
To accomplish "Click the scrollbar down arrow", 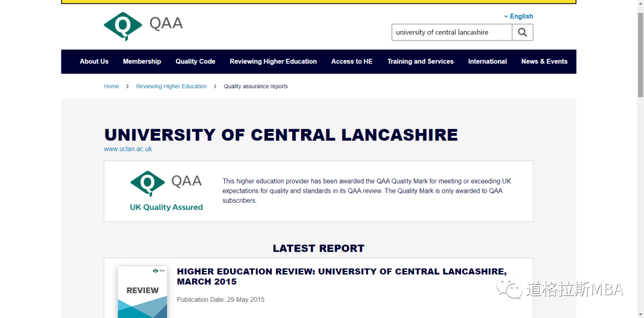I will click(x=640, y=314).
